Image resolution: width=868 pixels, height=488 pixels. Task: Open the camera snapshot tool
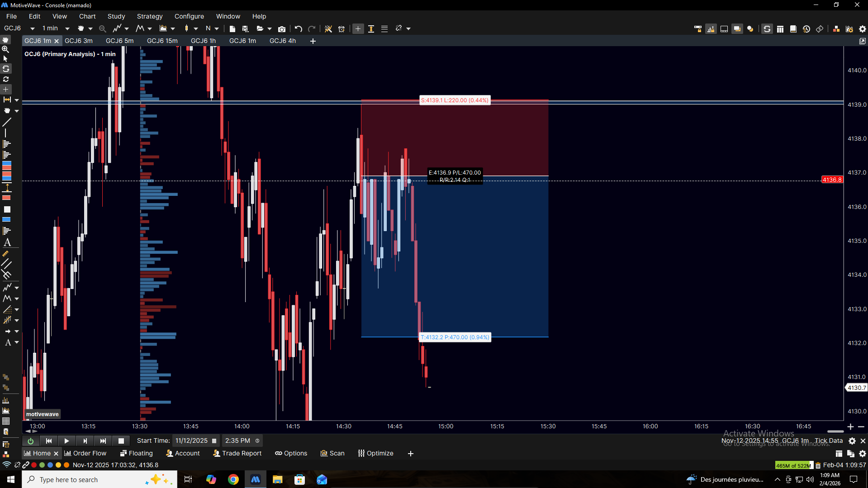point(282,29)
